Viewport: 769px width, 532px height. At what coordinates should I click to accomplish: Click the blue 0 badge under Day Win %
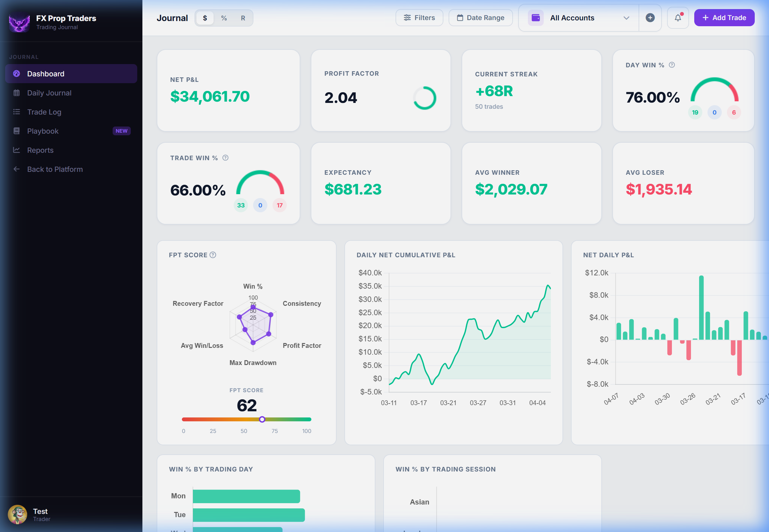[714, 112]
